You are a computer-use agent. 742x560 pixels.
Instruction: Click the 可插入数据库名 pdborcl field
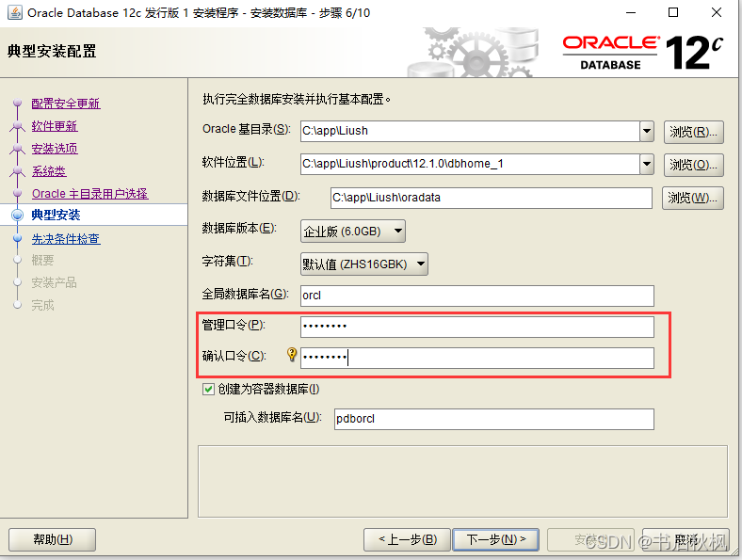pyautogui.click(x=494, y=419)
